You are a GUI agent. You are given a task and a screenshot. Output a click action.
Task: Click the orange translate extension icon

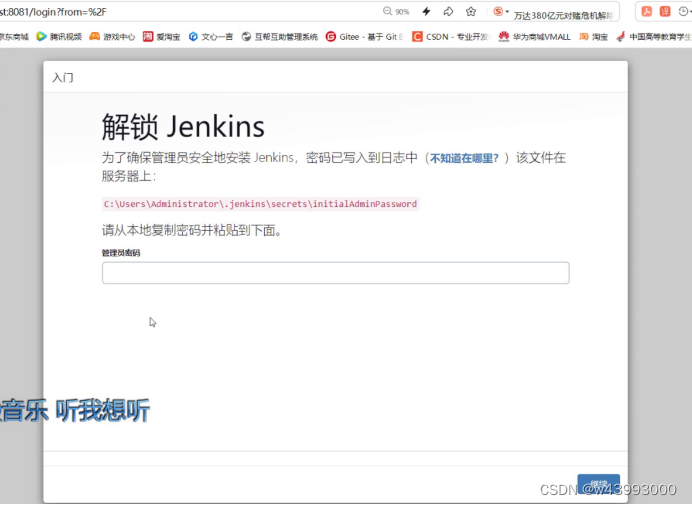[x=665, y=11]
